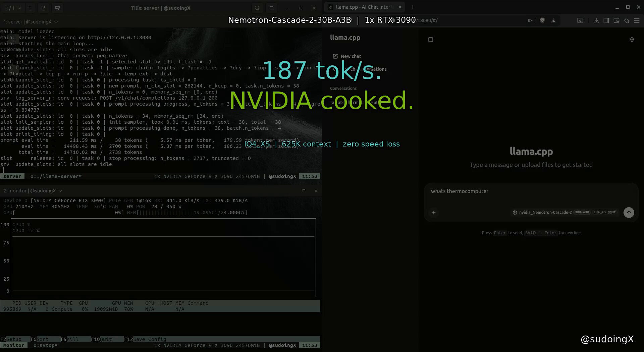The height and width of the screenshot is (352, 644).
Task: Expand the server terminal title dropdown
Action: point(56,22)
